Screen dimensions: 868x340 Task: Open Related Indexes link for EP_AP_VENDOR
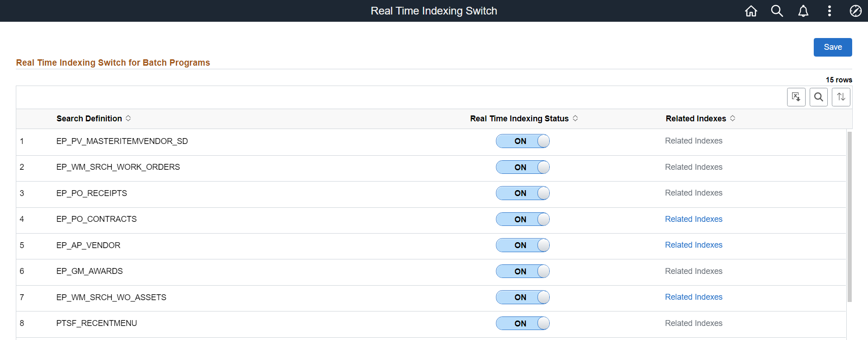[x=693, y=245]
